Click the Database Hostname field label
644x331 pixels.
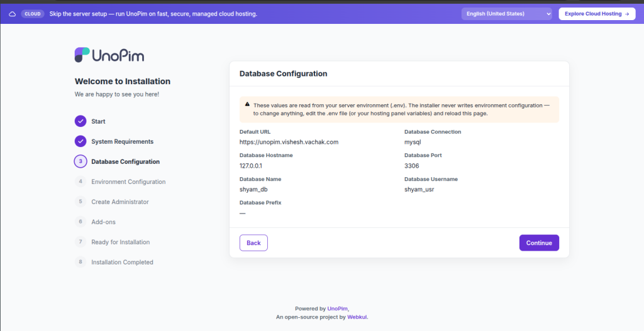tap(266, 156)
